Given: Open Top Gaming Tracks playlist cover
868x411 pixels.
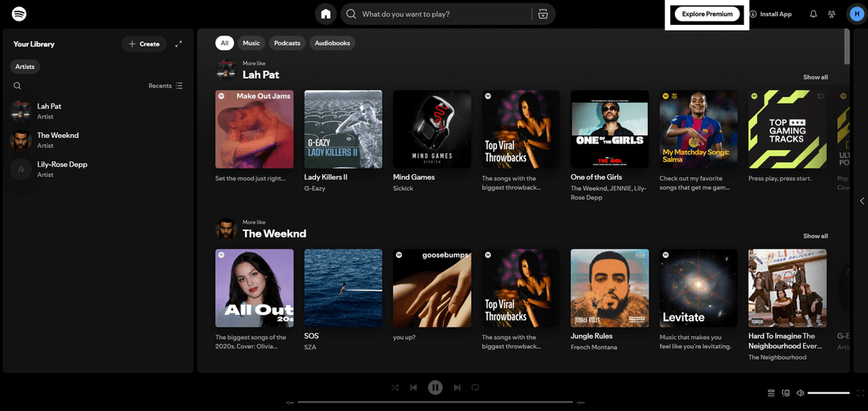Looking at the screenshot, I should (x=787, y=129).
